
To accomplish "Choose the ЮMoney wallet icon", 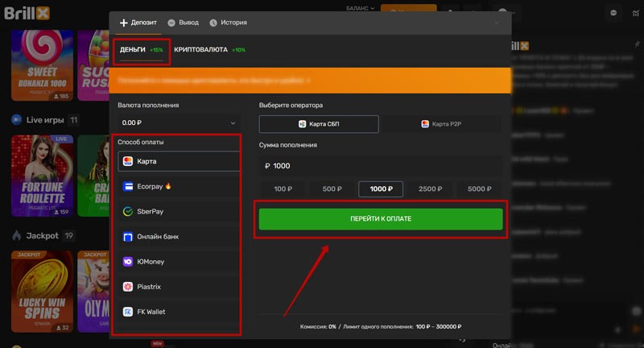I will tap(128, 262).
